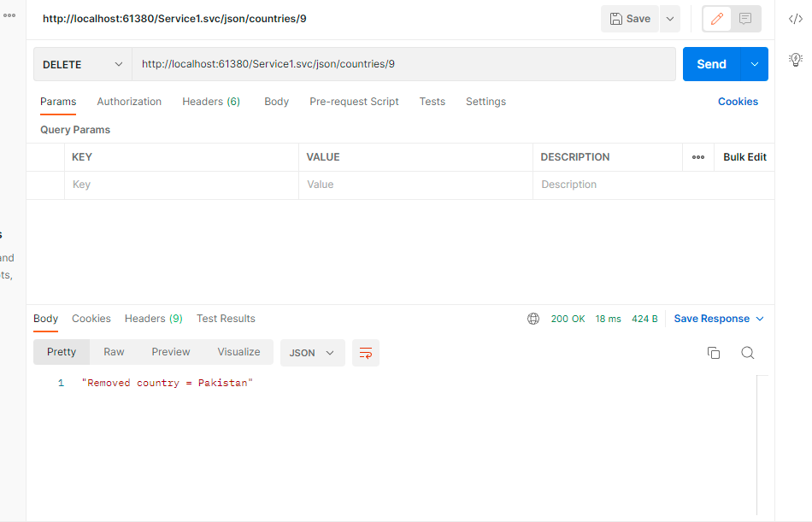This screenshot has width=812, height=522.
Task: Click the globe network information icon
Action: point(533,319)
